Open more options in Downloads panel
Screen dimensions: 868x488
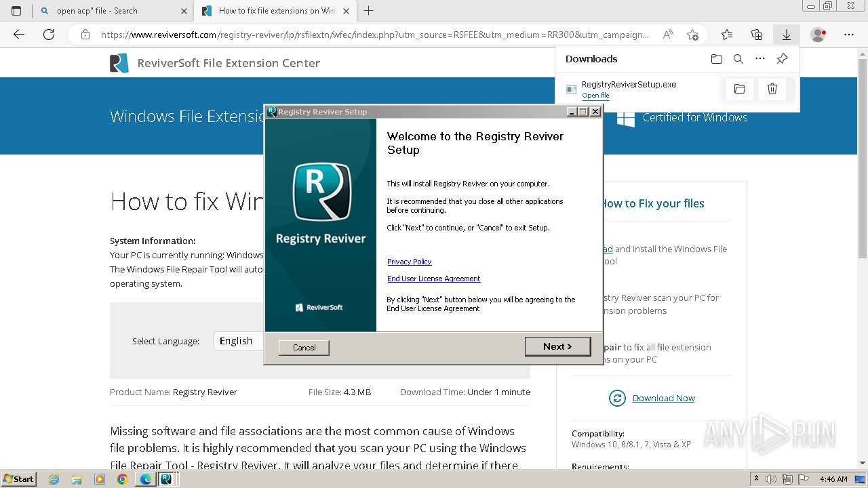tap(760, 59)
